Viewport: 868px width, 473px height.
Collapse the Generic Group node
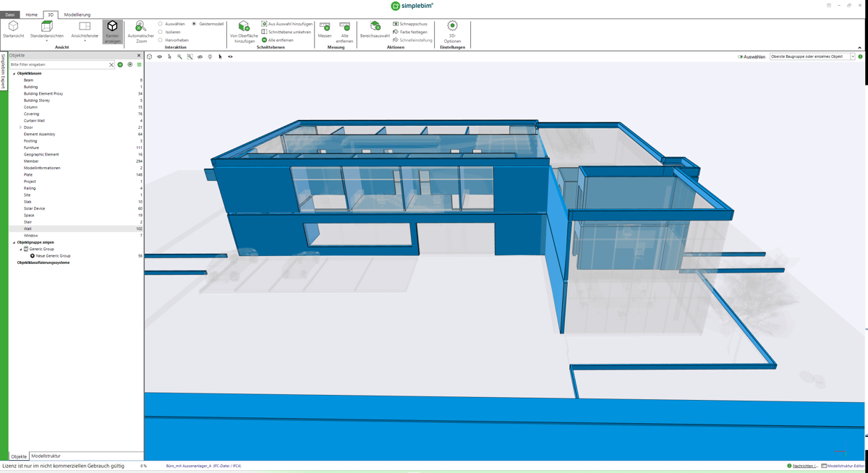(20, 249)
